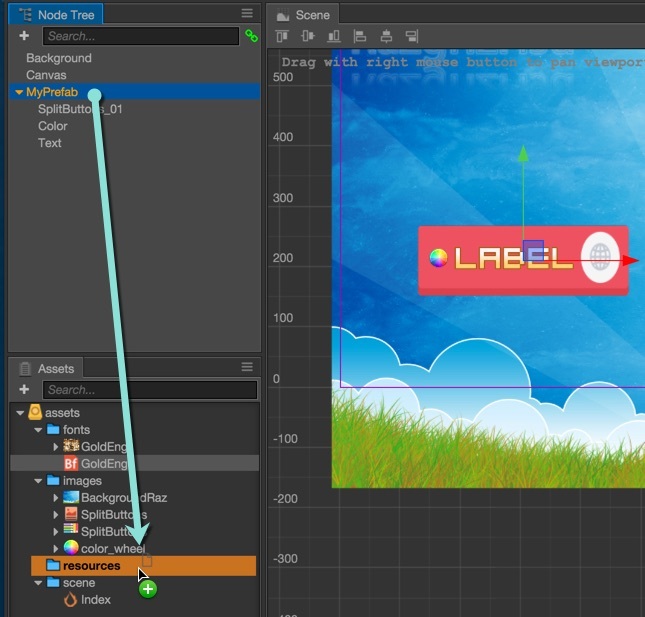
Task: Click the align bottom toolbar icon
Action: (x=334, y=36)
